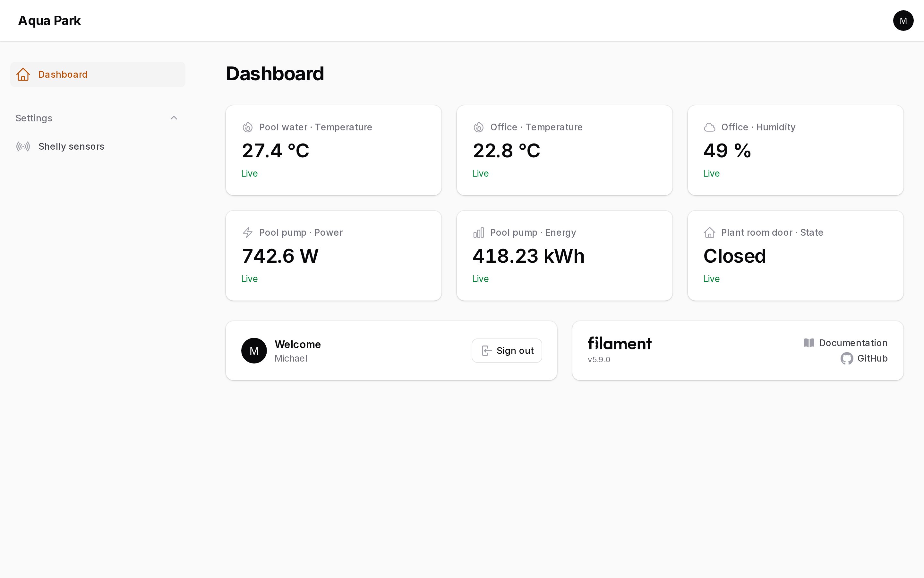This screenshot has height=578, width=924.
Task: Click the Welcome text in account card
Action: click(298, 345)
